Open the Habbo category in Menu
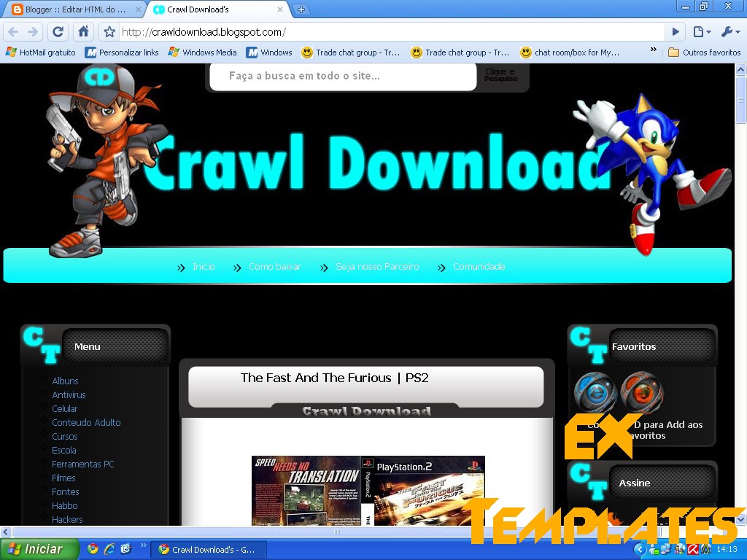747x560 pixels. click(65, 505)
